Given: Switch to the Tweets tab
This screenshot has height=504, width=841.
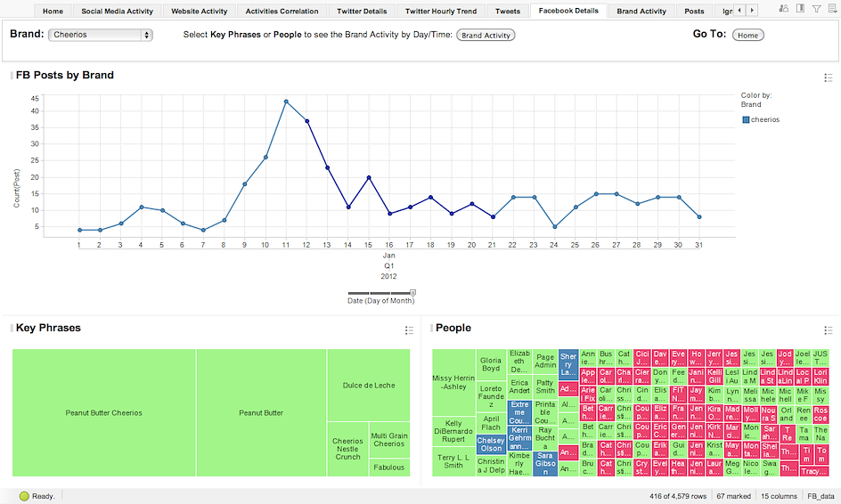Looking at the screenshot, I should click(508, 11).
